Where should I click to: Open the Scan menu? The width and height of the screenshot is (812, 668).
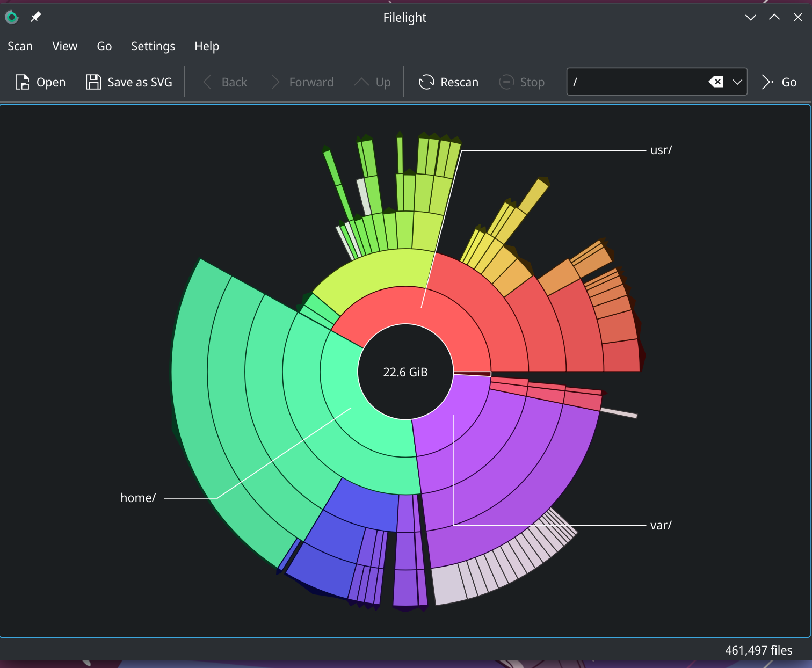20,46
